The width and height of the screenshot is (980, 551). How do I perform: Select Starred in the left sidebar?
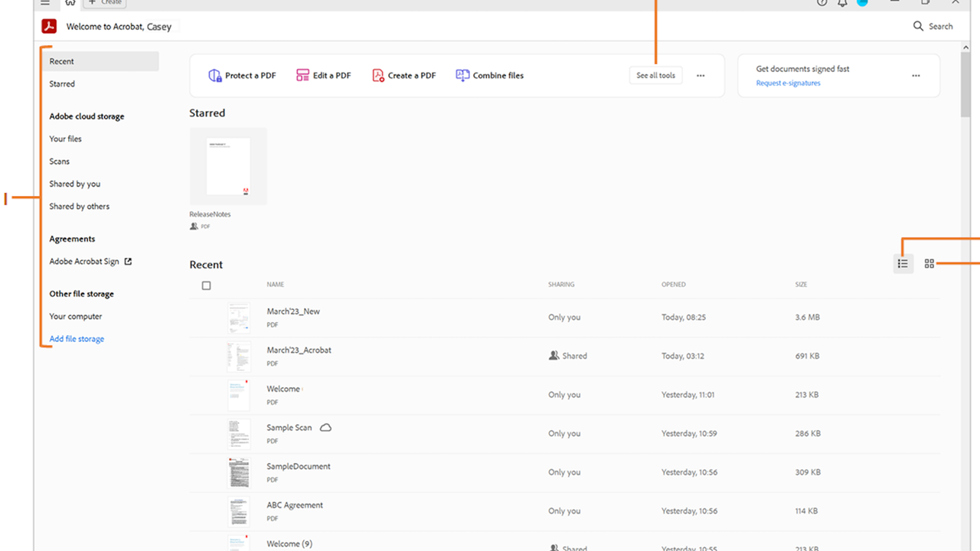(x=62, y=84)
